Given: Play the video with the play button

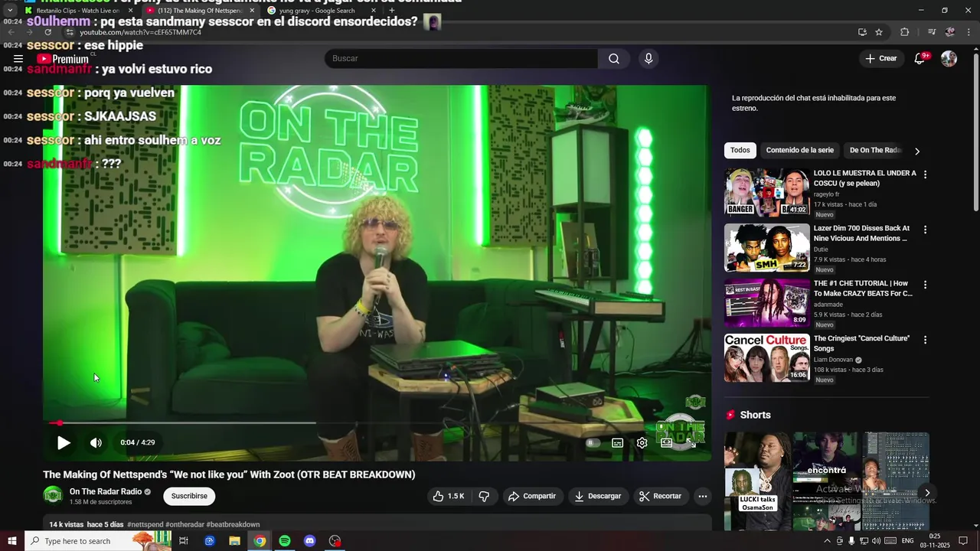Looking at the screenshot, I should (x=64, y=442).
